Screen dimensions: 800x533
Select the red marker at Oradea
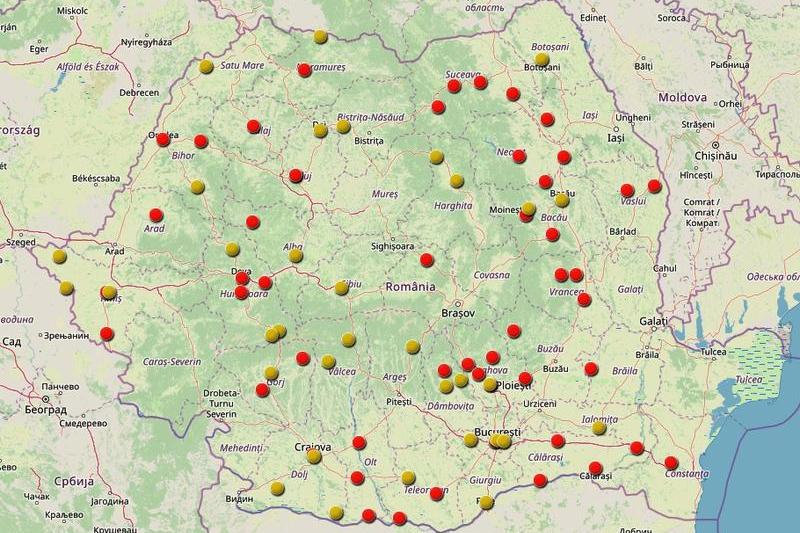[x=163, y=140]
